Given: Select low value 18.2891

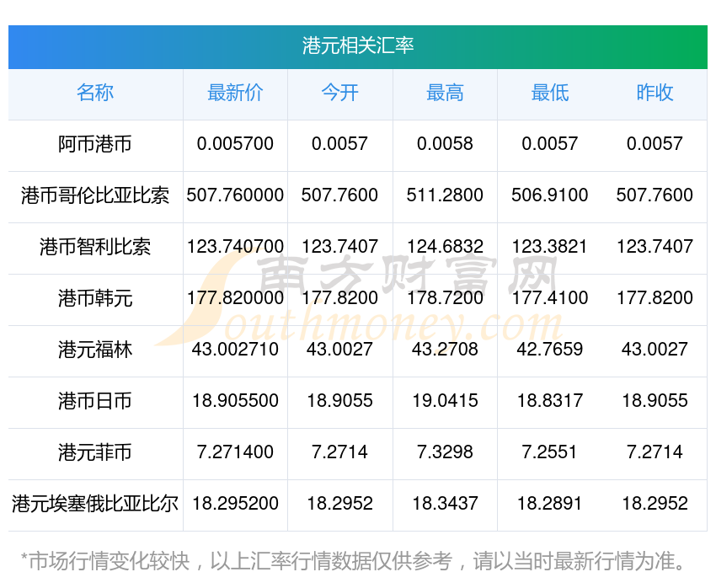Looking at the screenshot, I should (x=550, y=504).
